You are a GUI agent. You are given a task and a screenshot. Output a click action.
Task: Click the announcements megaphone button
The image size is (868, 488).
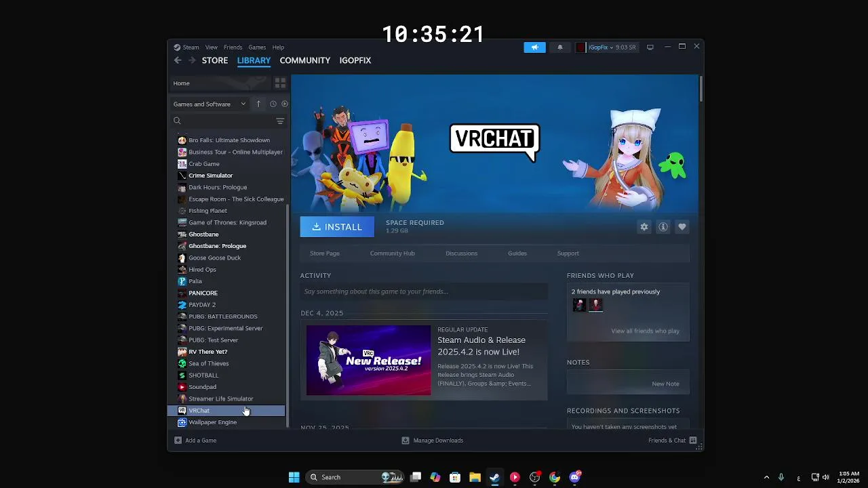[534, 47]
